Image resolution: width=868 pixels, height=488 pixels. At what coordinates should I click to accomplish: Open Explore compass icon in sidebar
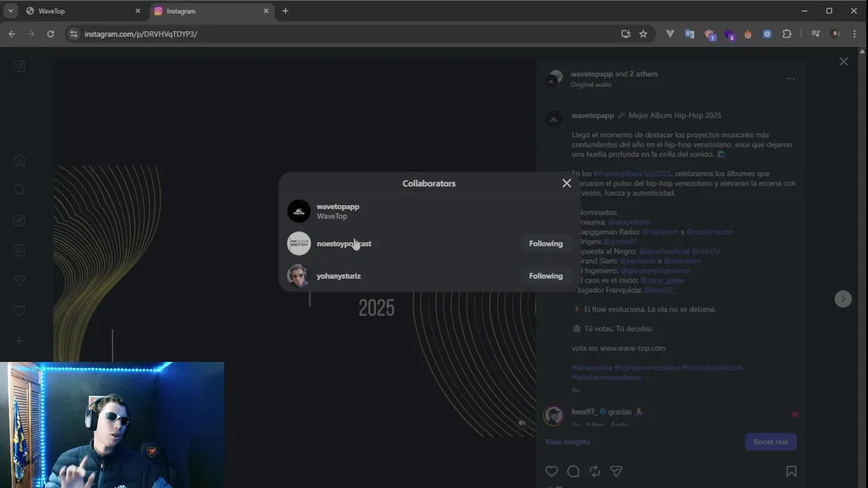(x=20, y=220)
